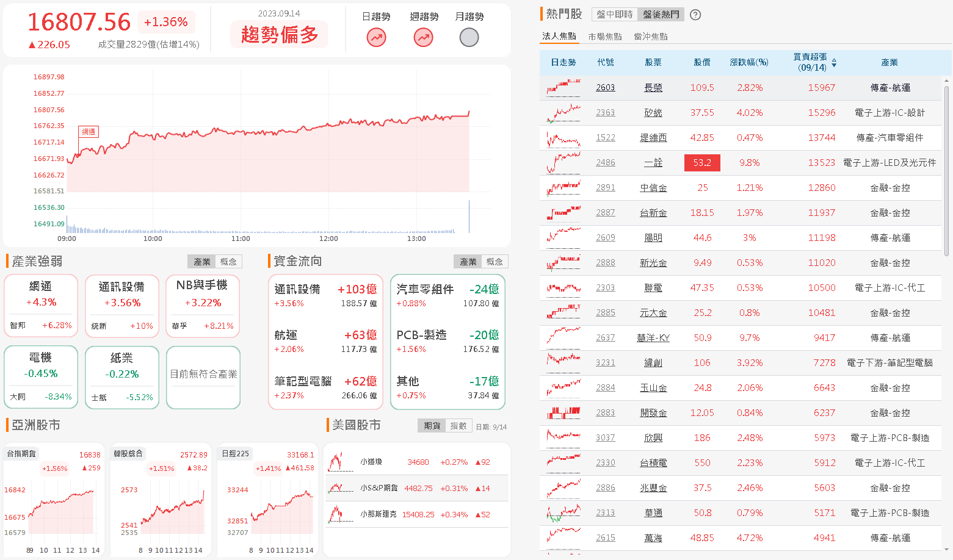Select the 市場焦點 tab

tap(605, 37)
